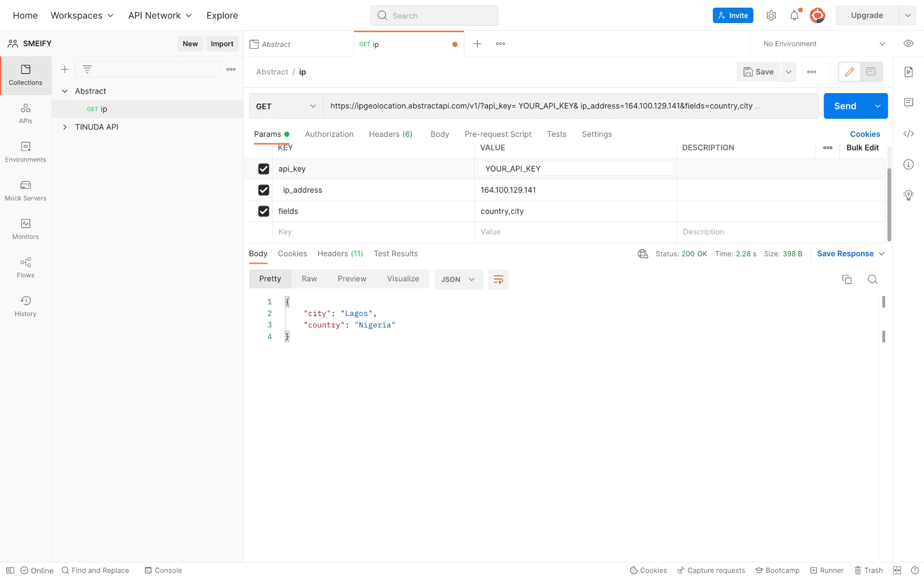
Task: Switch to the Authorization tab
Action: (x=329, y=134)
